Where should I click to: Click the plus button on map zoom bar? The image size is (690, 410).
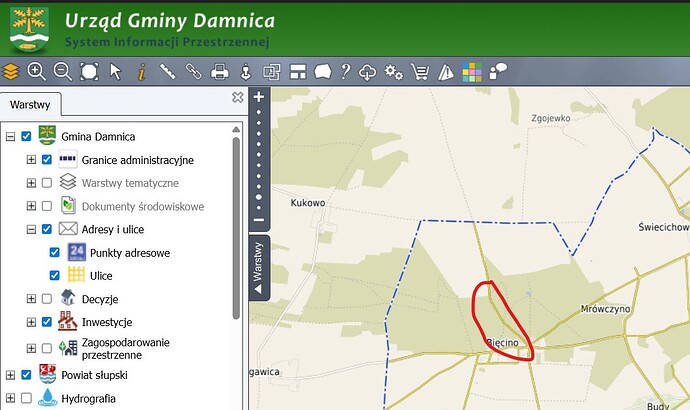(x=259, y=96)
